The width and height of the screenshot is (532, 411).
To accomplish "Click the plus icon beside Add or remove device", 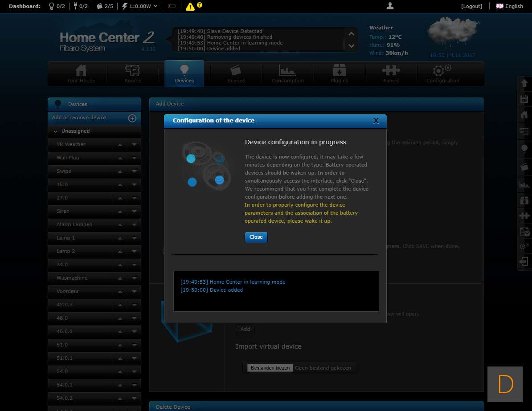I will [x=132, y=118].
